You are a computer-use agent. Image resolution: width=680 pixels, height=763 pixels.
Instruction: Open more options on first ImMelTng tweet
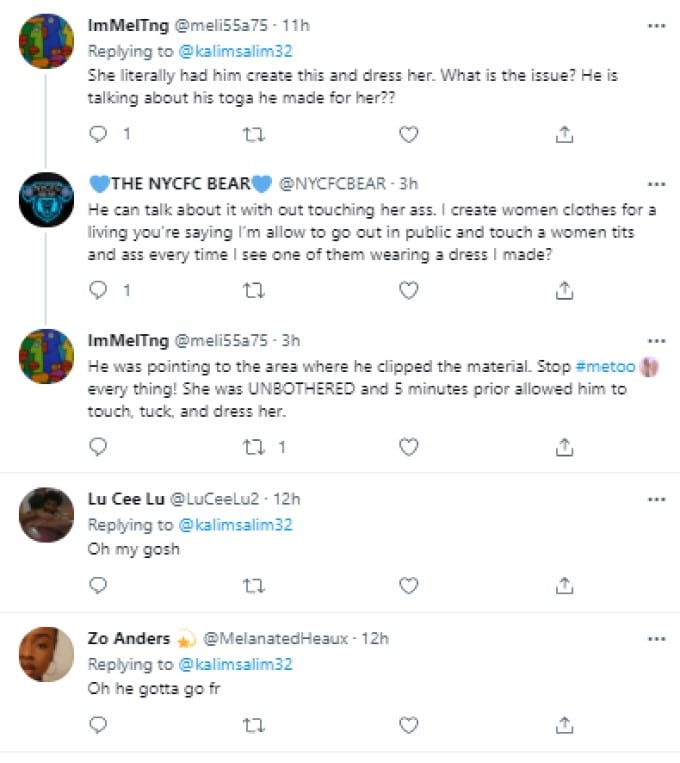click(x=656, y=28)
